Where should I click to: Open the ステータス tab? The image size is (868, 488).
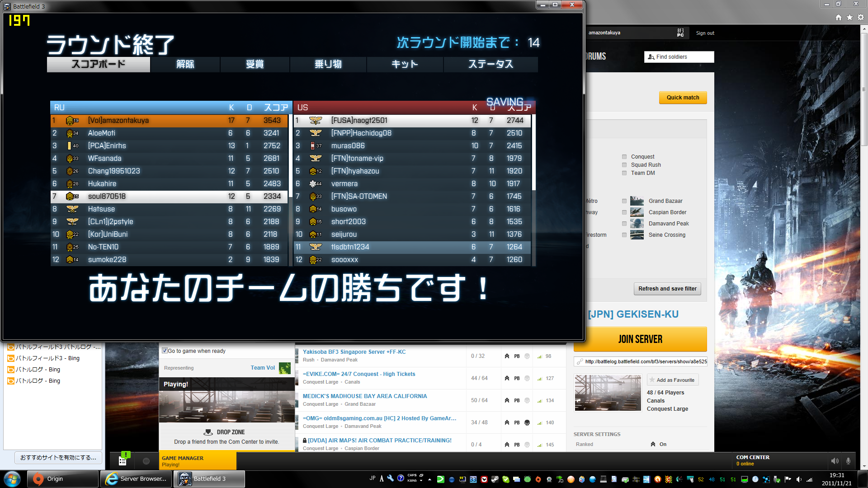point(491,64)
